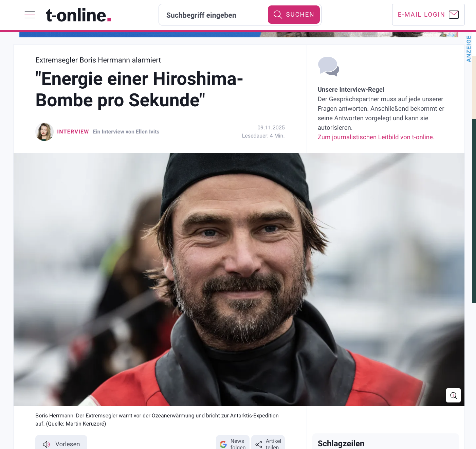Click the Google News folgen icon
This screenshot has height=449, width=476.
pyautogui.click(x=223, y=444)
